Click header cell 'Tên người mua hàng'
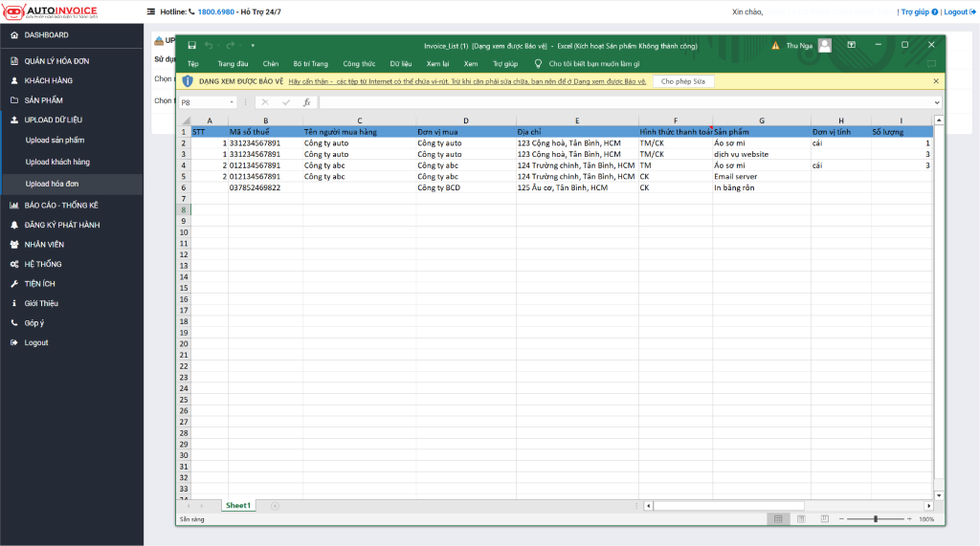980x546 pixels. pos(360,132)
